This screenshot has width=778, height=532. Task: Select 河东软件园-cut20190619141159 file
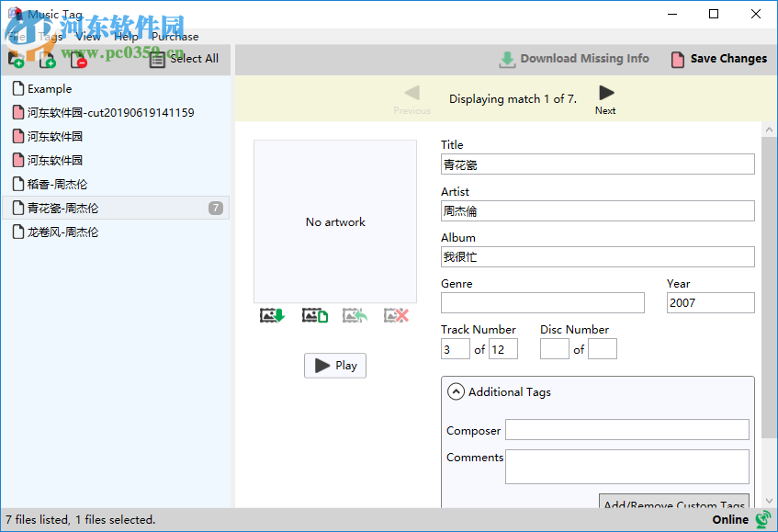[x=116, y=113]
